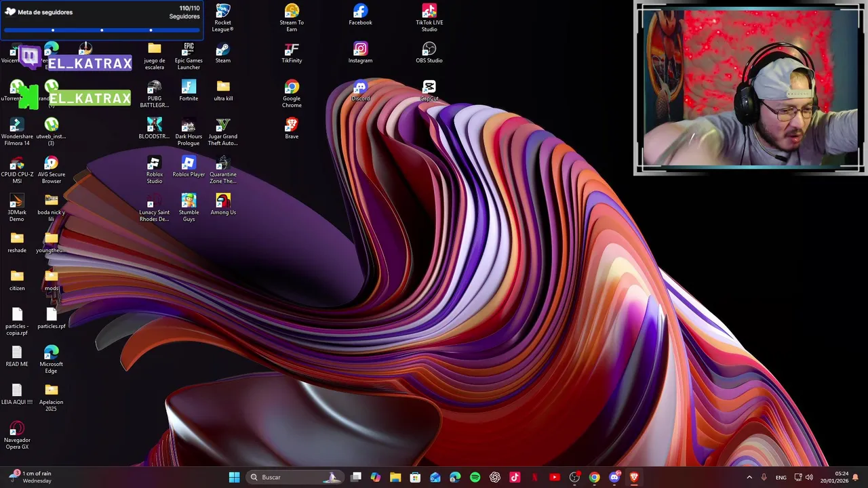Select the ultra kill folder
868x488 pixels.
point(223,91)
